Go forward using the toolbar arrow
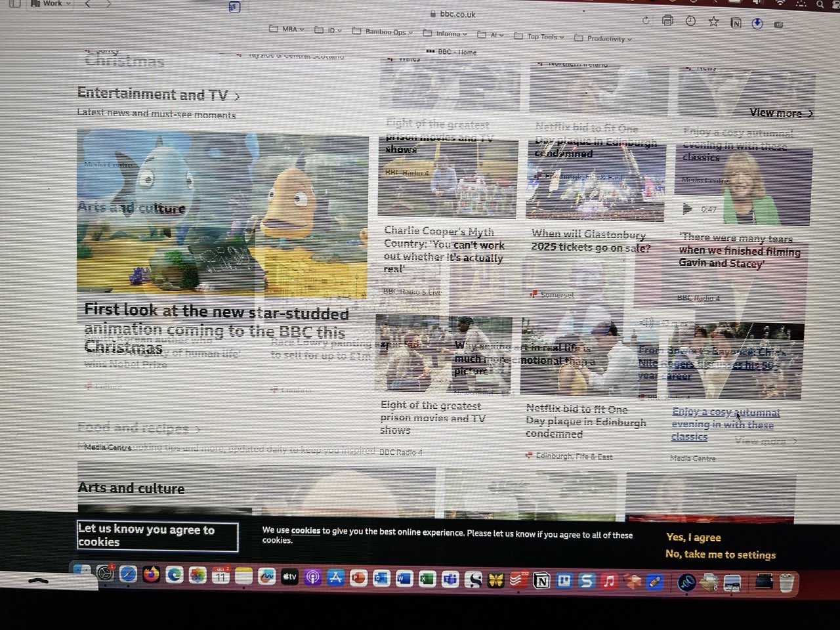The height and width of the screenshot is (630, 840). coord(109,4)
